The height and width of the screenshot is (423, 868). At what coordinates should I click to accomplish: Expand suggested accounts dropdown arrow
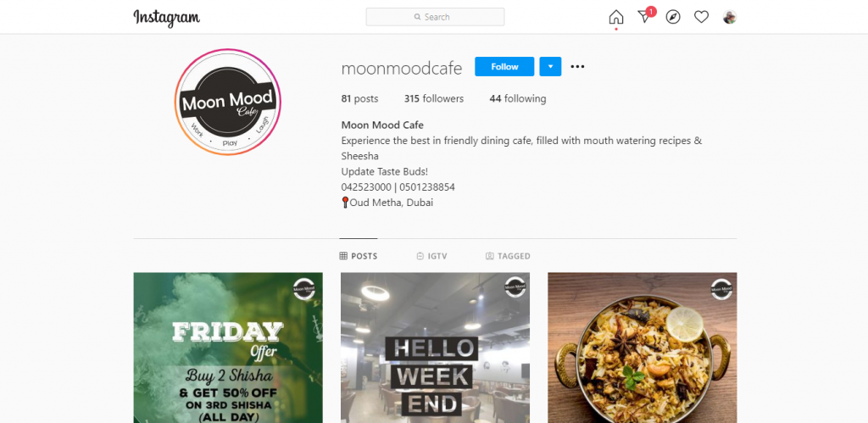click(550, 66)
